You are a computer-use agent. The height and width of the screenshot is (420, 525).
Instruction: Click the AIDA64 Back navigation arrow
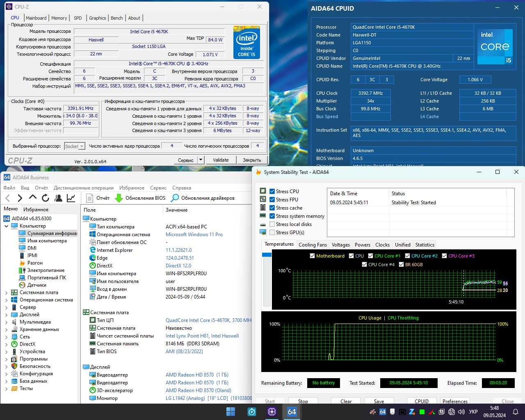tap(7, 198)
